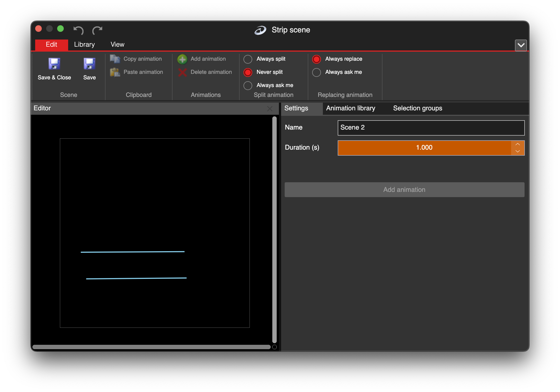Click the orange Duration value field
The height and width of the screenshot is (392, 560).
[424, 148]
